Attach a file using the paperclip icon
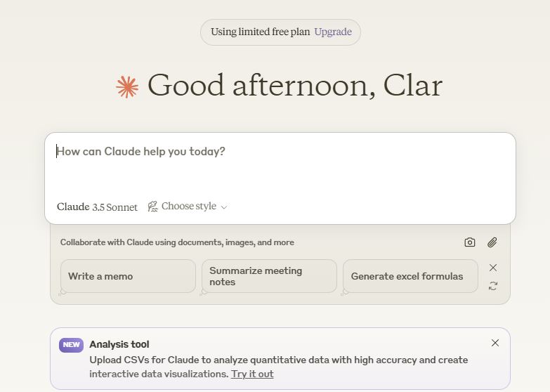 click(x=492, y=242)
